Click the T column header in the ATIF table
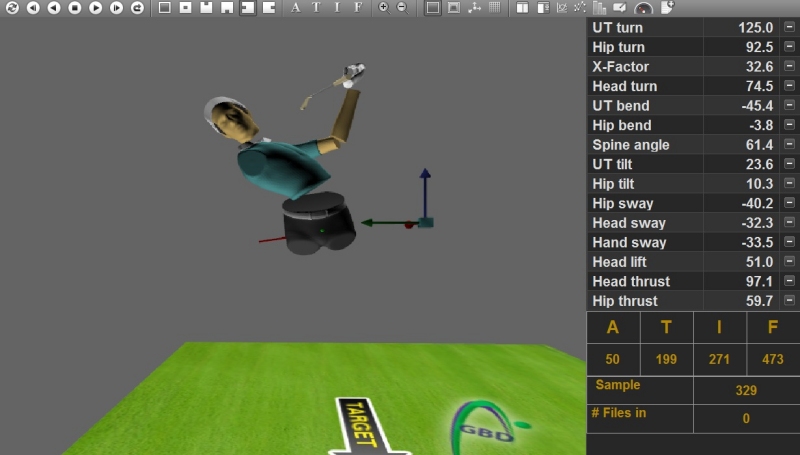The image size is (800, 455). coord(666,327)
